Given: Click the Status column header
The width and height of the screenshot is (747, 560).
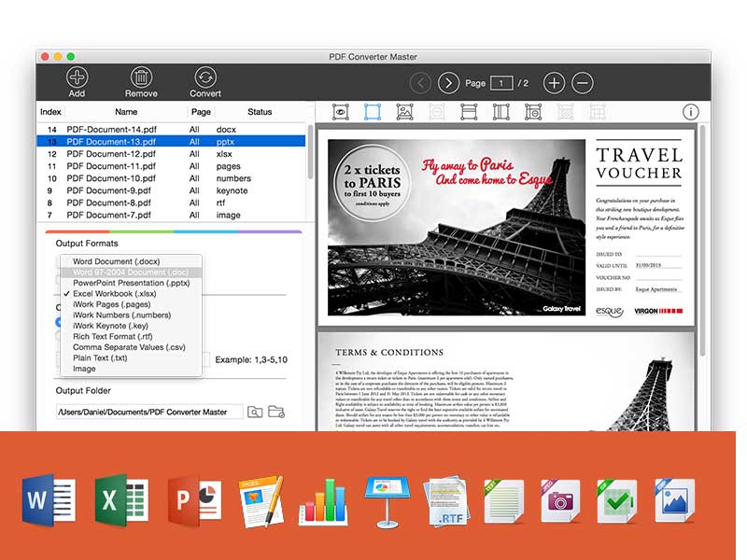Looking at the screenshot, I should 260,112.
